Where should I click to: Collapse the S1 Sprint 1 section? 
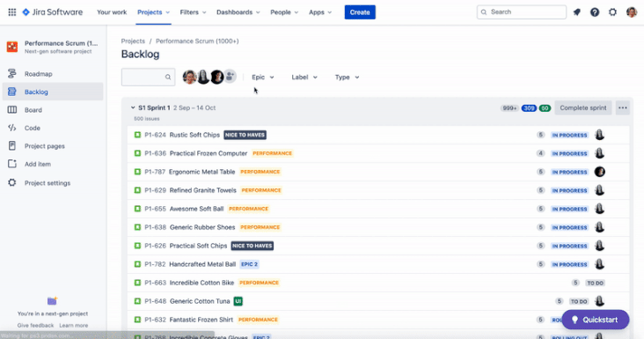(133, 107)
